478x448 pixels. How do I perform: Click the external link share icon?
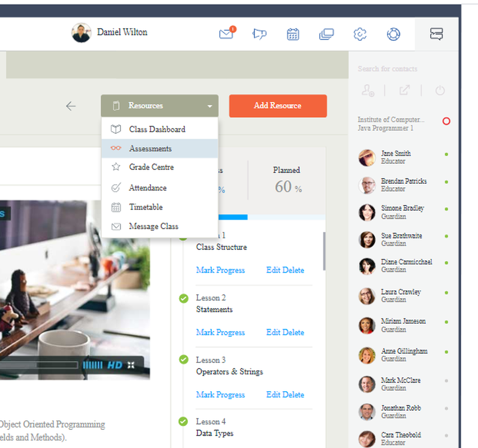pyautogui.click(x=404, y=90)
